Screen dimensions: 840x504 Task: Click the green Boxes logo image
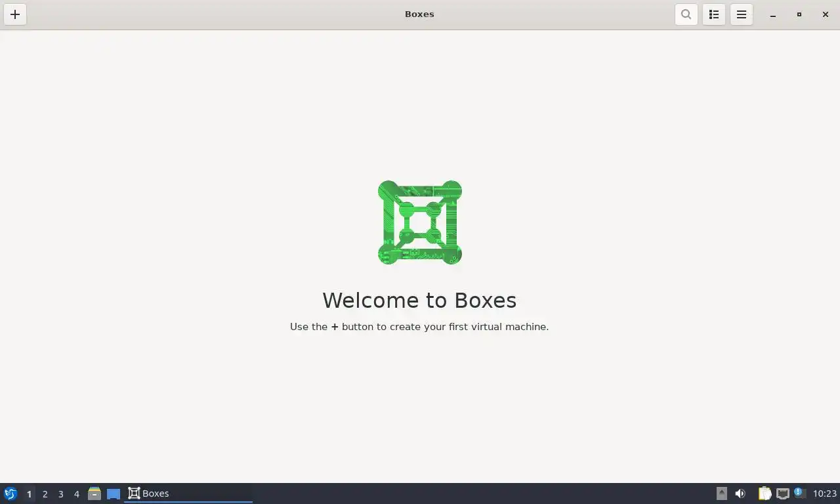[x=420, y=222]
